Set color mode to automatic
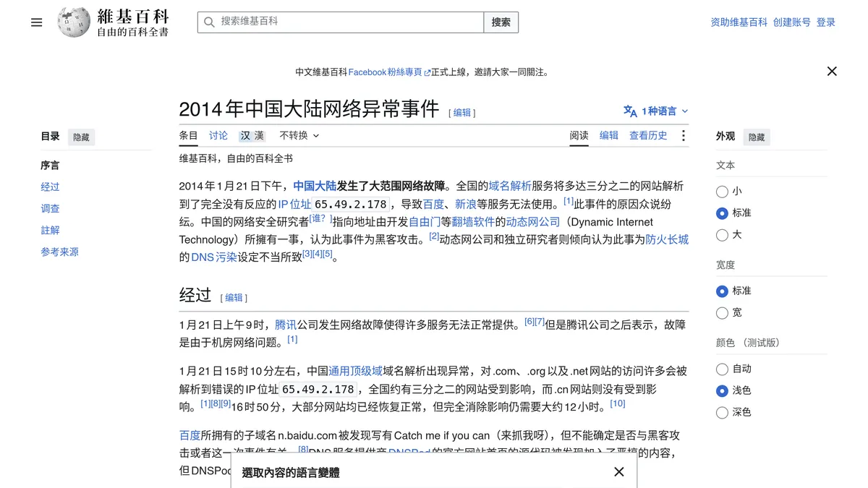Image resolution: width=868 pixels, height=488 pixels. (x=722, y=369)
